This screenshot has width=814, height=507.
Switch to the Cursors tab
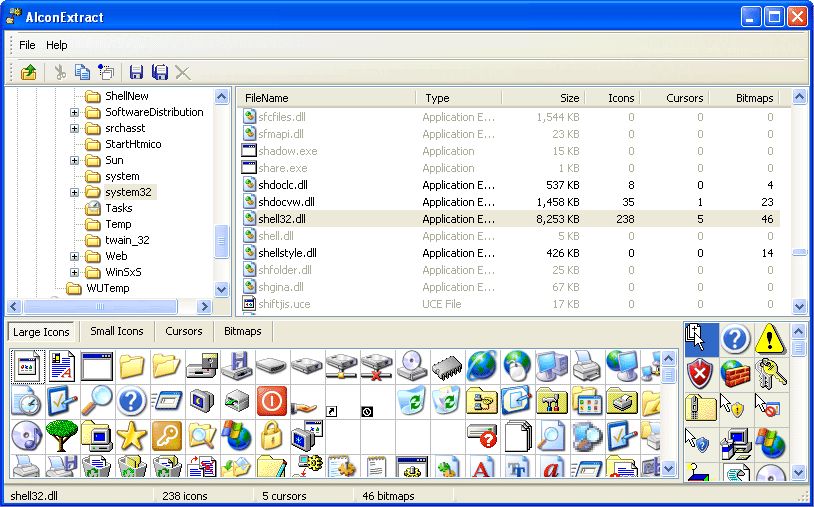click(x=184, y=331)
